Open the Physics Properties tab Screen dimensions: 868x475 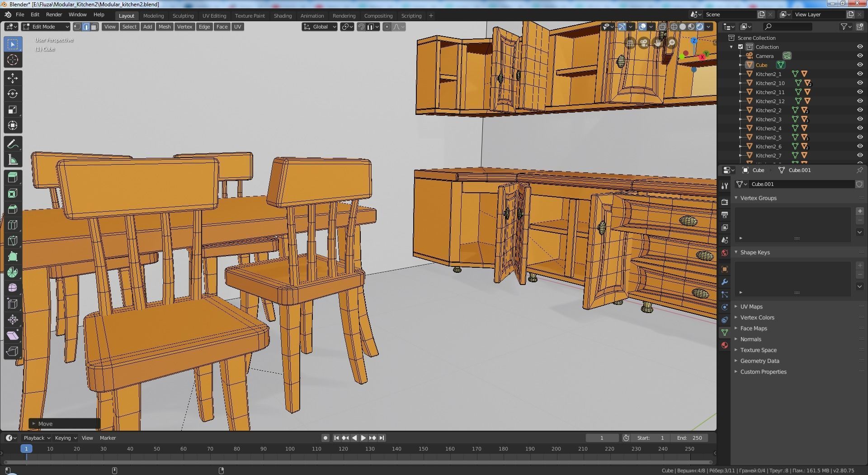pos(725,307)
